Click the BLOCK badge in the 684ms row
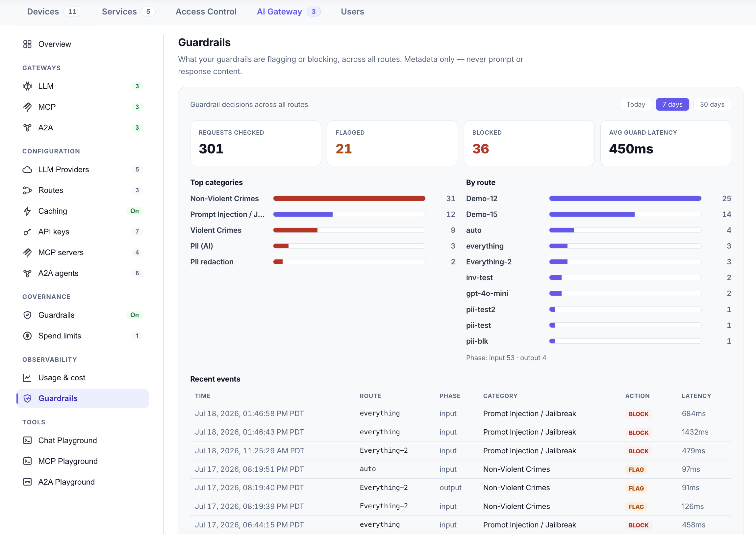The width and height of the screenshot is (756, 534). pos(638,414)
